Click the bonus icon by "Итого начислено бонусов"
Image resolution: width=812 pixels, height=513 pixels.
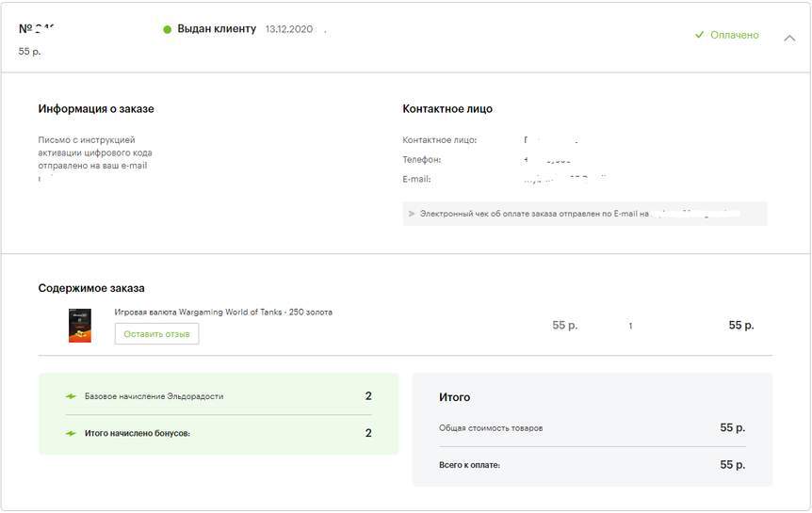tap(71, 433)
